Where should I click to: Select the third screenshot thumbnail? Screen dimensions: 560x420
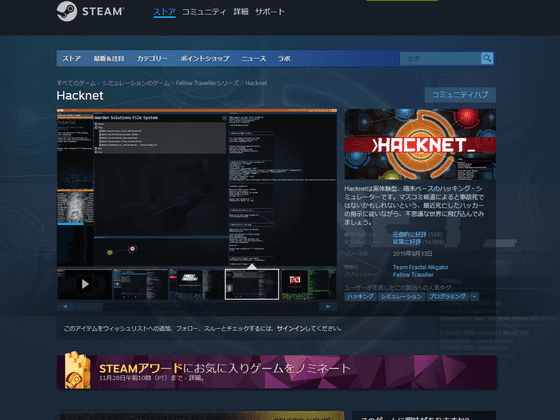(196, 284)
